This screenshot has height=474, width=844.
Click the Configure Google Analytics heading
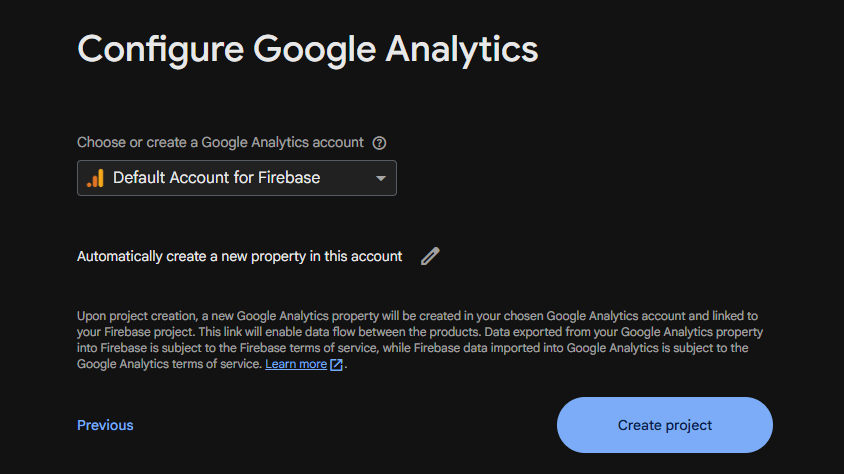pos(308,48)
